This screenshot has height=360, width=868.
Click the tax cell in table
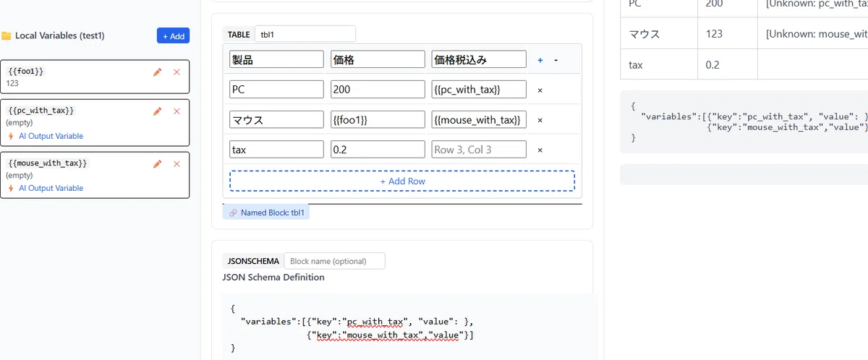[x=276, y=149]
